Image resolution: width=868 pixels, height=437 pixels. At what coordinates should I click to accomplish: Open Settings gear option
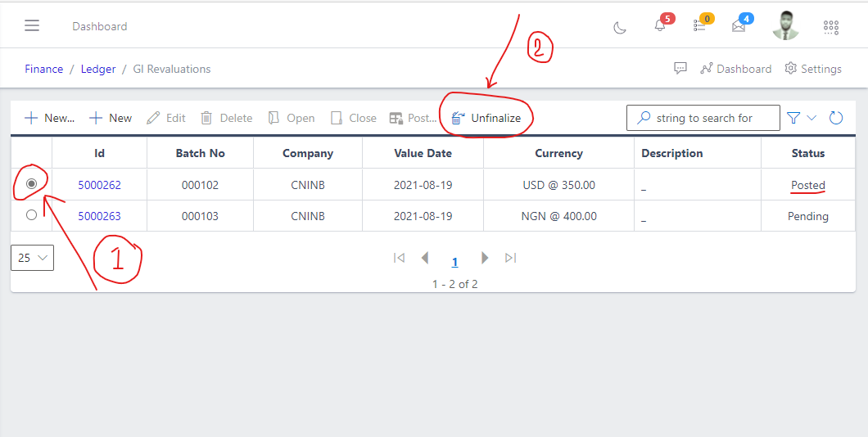click(813, 69)
